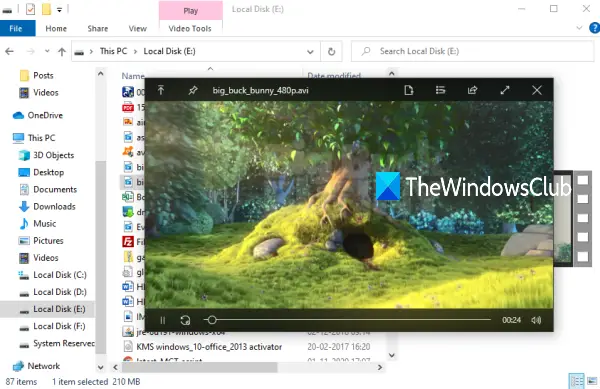Screen dimensions: 600x389
Task: Pause the video playback
Action: (x=163, y=320)
